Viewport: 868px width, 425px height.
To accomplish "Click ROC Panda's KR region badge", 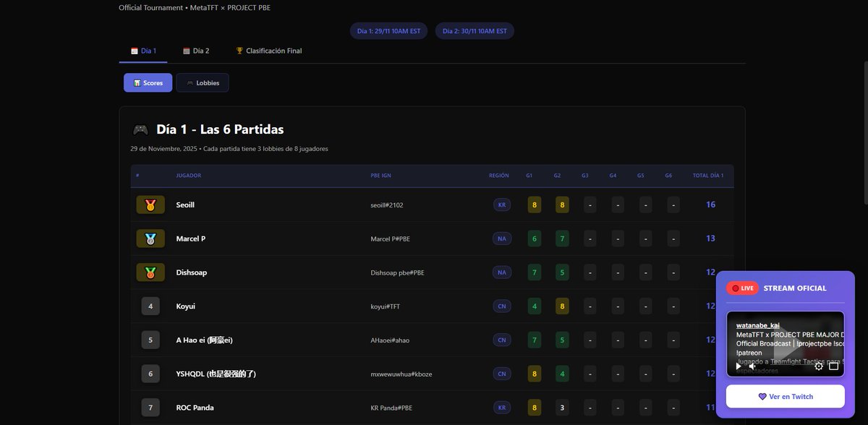I will (x=501, y=408).
